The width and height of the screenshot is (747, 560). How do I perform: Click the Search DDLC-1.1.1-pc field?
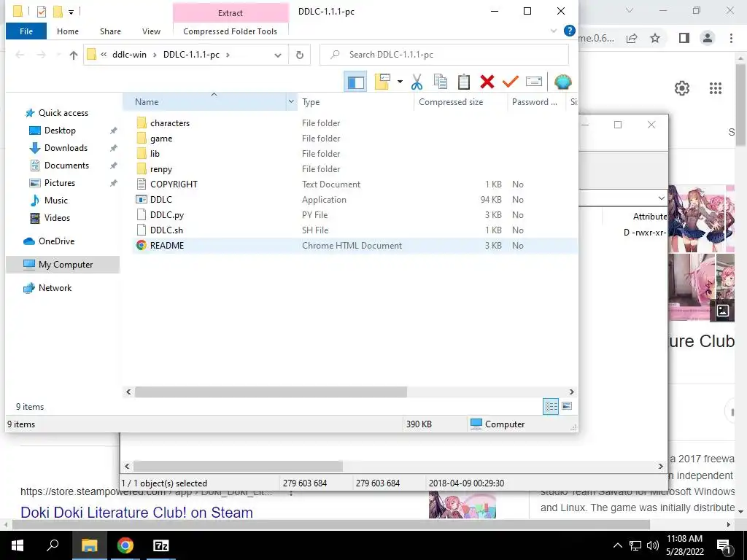444,55
